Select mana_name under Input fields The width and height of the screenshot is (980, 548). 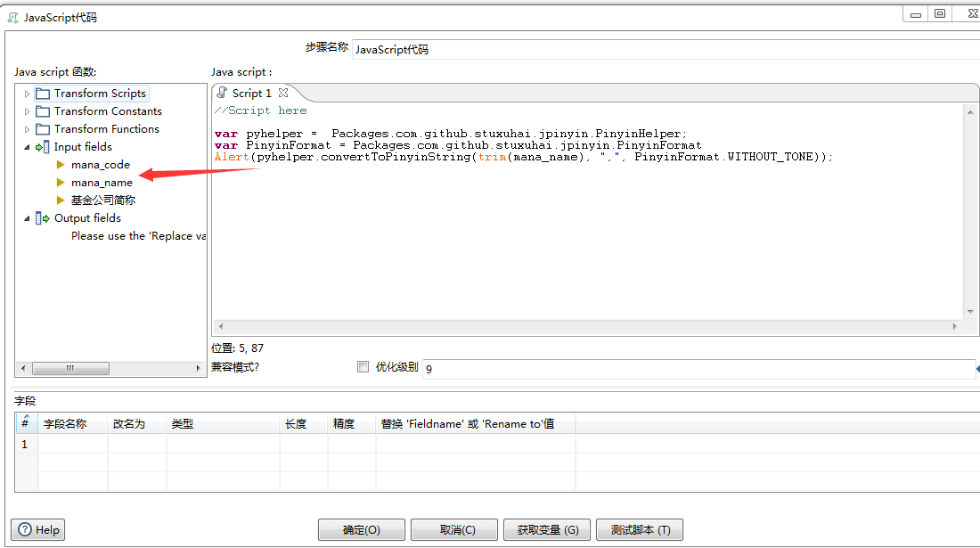coord(100,182)
